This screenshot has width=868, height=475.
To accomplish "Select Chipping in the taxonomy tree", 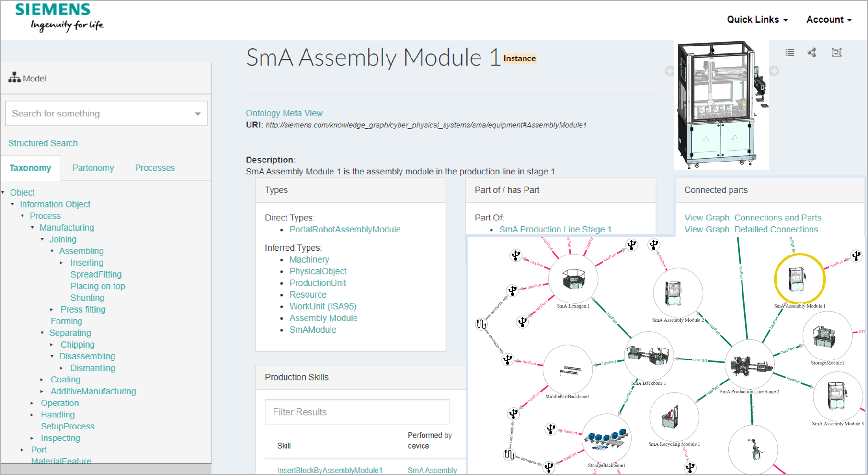I will (x=78, y=345).
